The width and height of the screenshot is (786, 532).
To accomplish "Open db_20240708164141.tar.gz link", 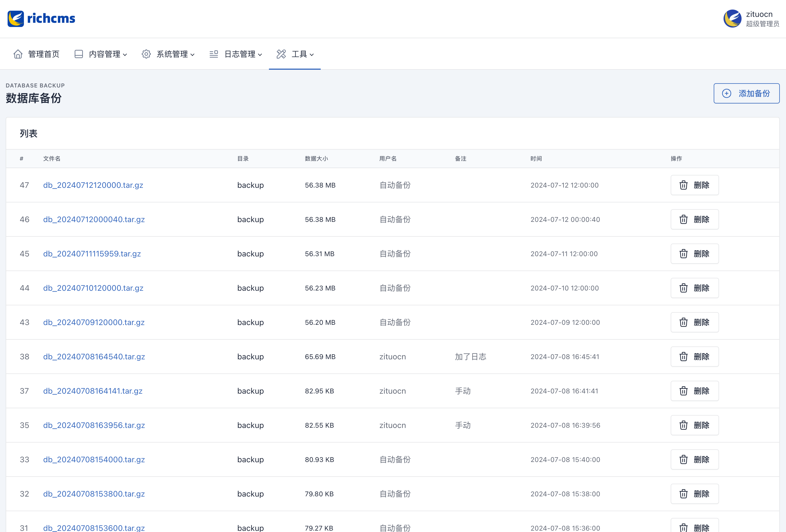I will point(93,391).
